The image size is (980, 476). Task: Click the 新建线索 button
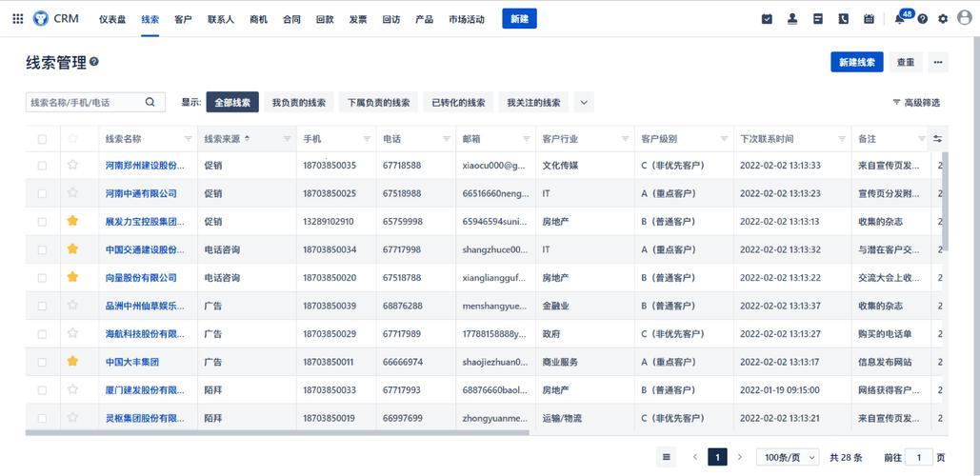pyautogui.click(x=857, y=62)
